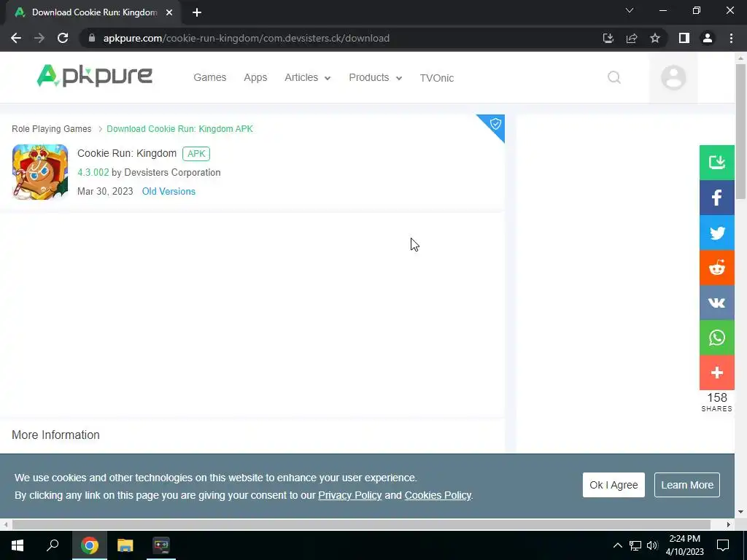This screenshot has width=747, height=560.
Task: Share page via Reddit button
Action: tap(716, 268)
